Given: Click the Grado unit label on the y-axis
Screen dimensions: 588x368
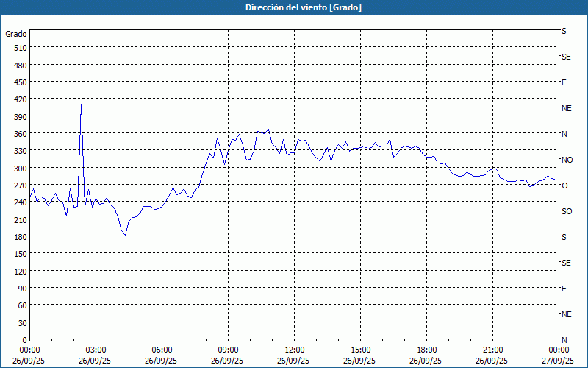Looking at the screenshot, I should tap(16, 34).
